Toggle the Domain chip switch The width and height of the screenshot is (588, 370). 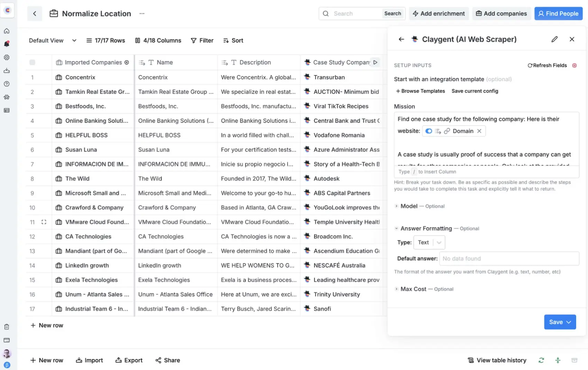pyautogui.click(x=429, y=131)
